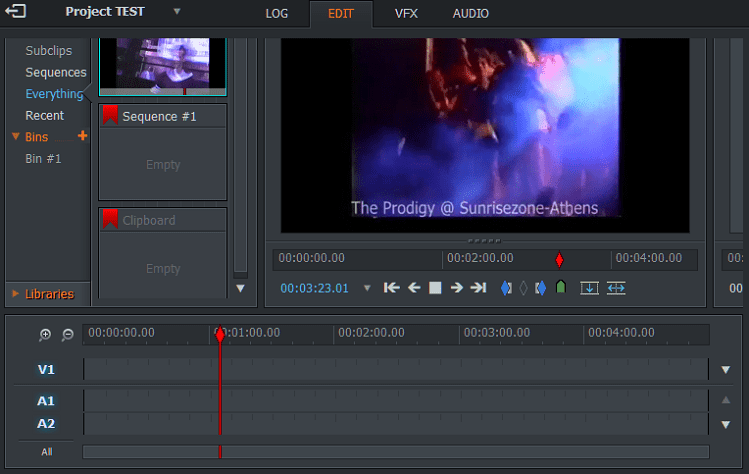Select the Recent filter
749x474 pixels.
[44, 116]
